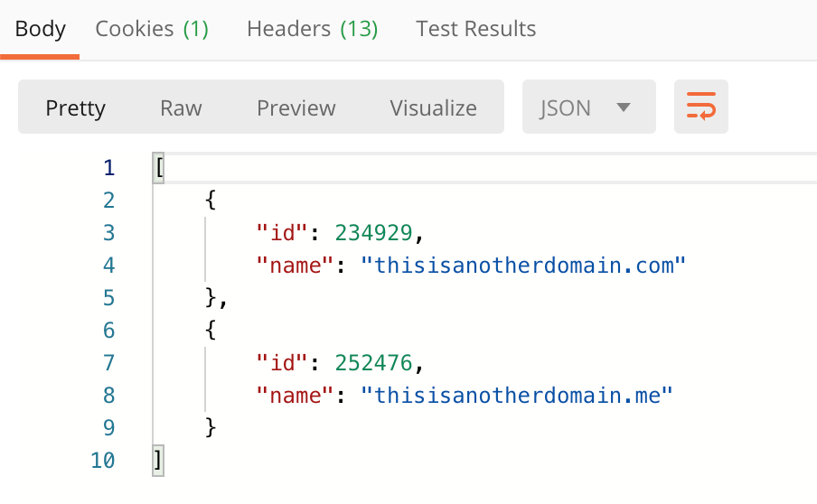The image size is (817, 504).
Task: Switch to Test Results tab
Action: 475,29
